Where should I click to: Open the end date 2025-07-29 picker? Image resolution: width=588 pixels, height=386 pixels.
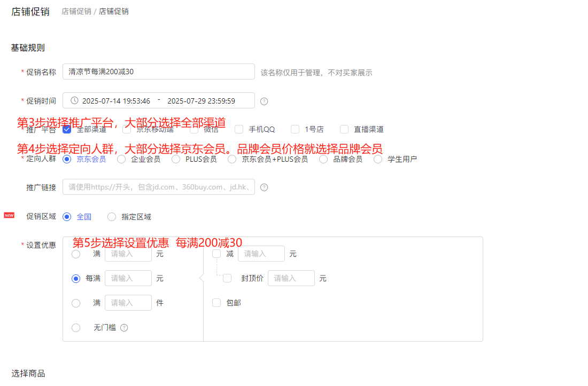[201, 101]
